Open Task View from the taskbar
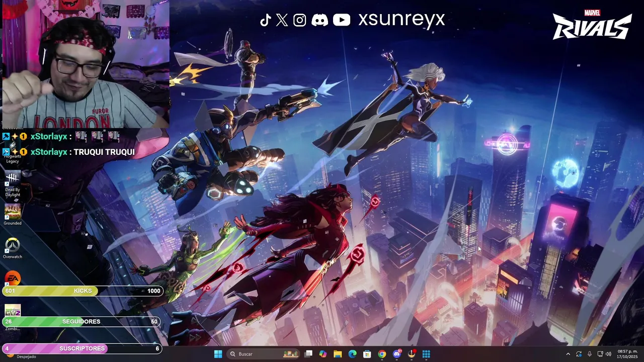The image size is (644, 362). 308,354
